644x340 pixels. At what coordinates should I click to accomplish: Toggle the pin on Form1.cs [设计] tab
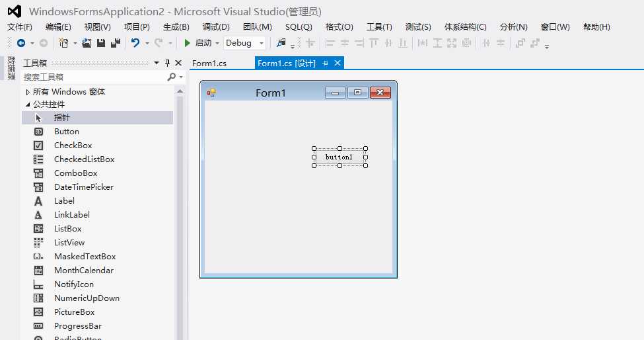(x=325, y=64)
